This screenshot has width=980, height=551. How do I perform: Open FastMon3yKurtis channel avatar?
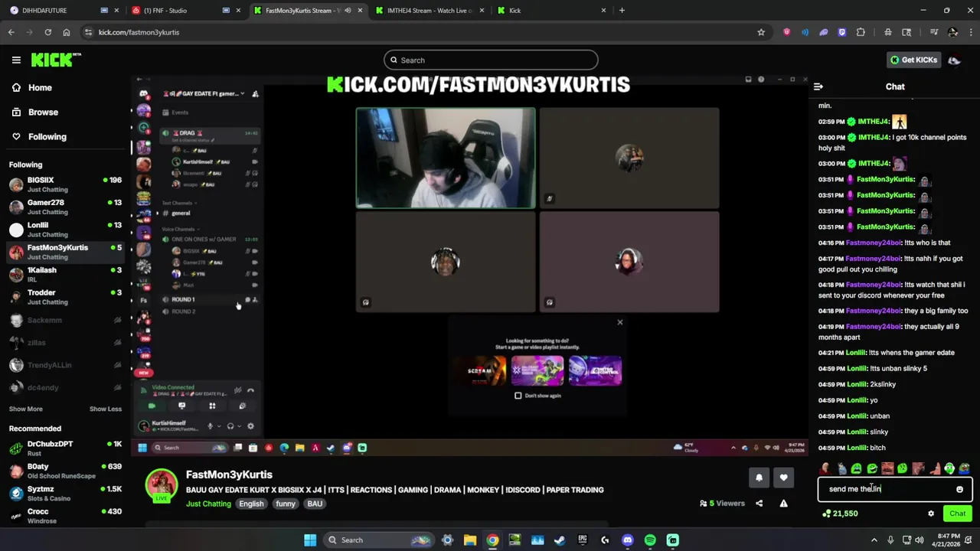[x=162, y=485]
